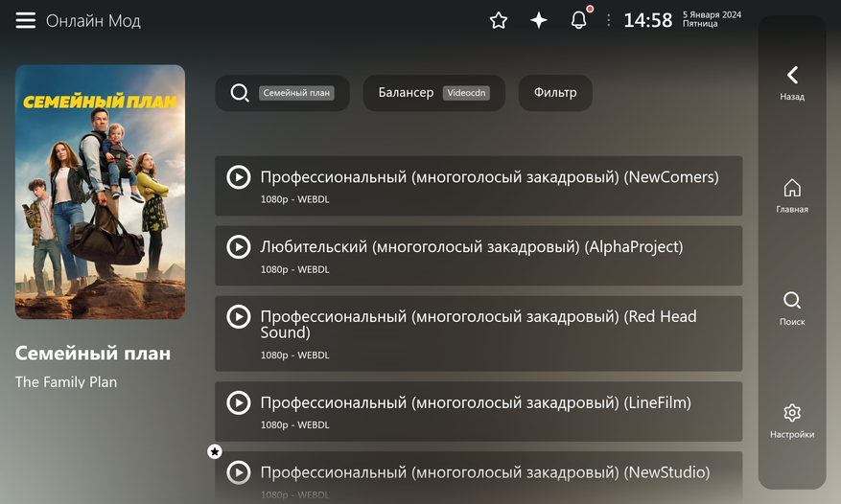Viewport: 841px width, 504px height.
Task: Open the hamburger menu icon
Action: [x=26, y=21]
